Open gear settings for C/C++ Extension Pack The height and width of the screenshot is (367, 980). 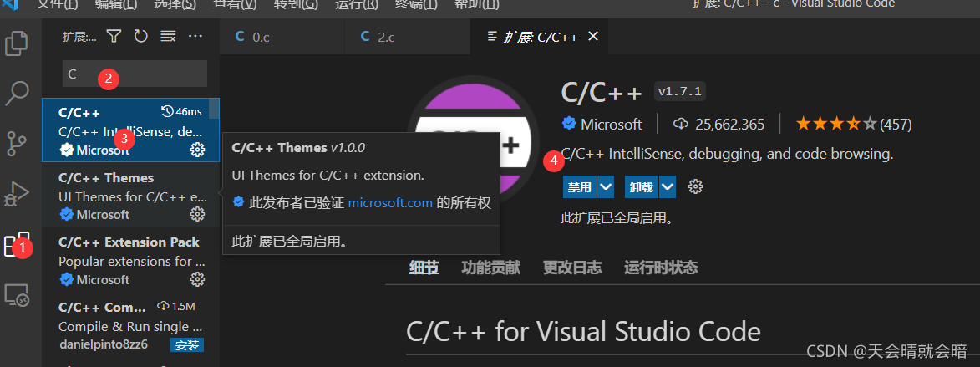[x=197, y=279]
